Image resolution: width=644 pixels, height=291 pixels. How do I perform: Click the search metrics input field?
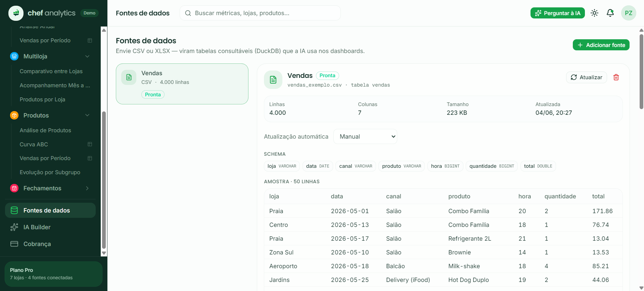[260, 13]
